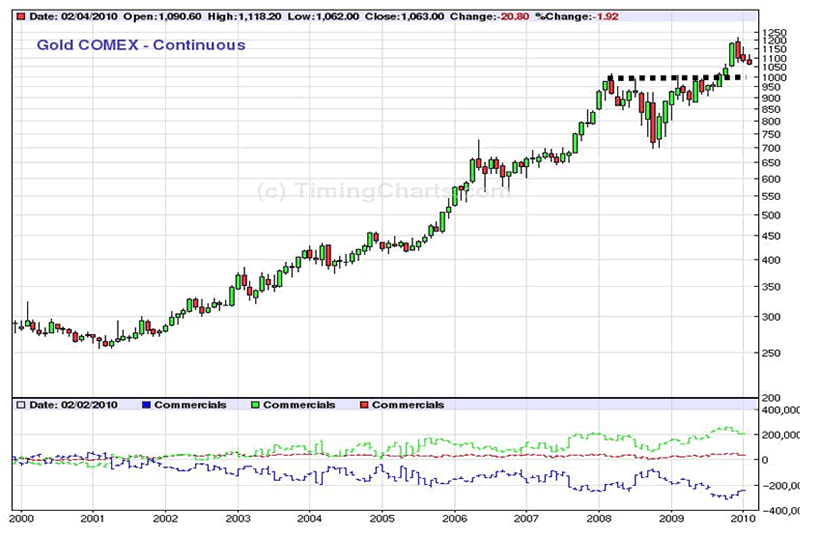Click the 2000 label on the time axis
The image size is (820, 539).
21,519
